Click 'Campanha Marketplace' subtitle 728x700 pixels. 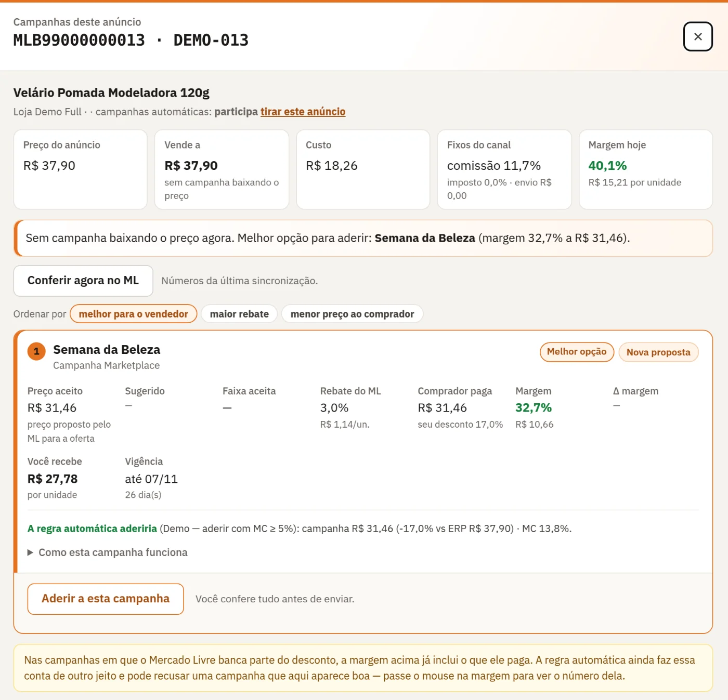click(107, 365)
